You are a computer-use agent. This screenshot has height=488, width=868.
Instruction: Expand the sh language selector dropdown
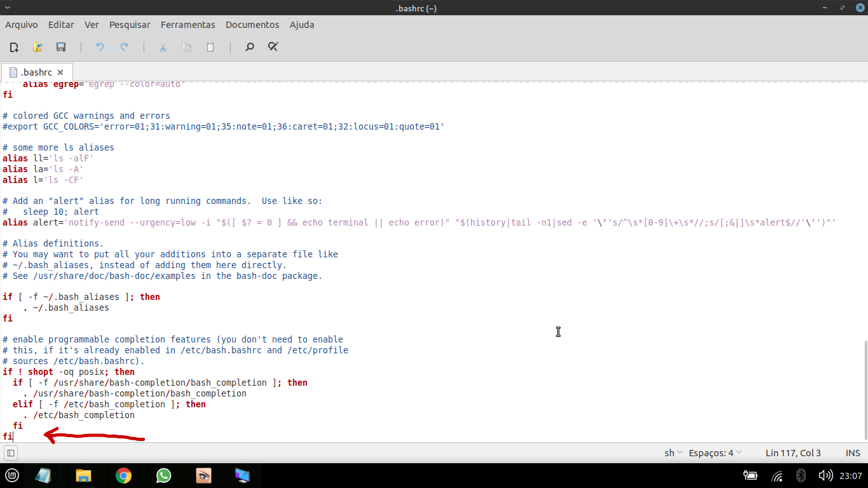pos(674,453)
